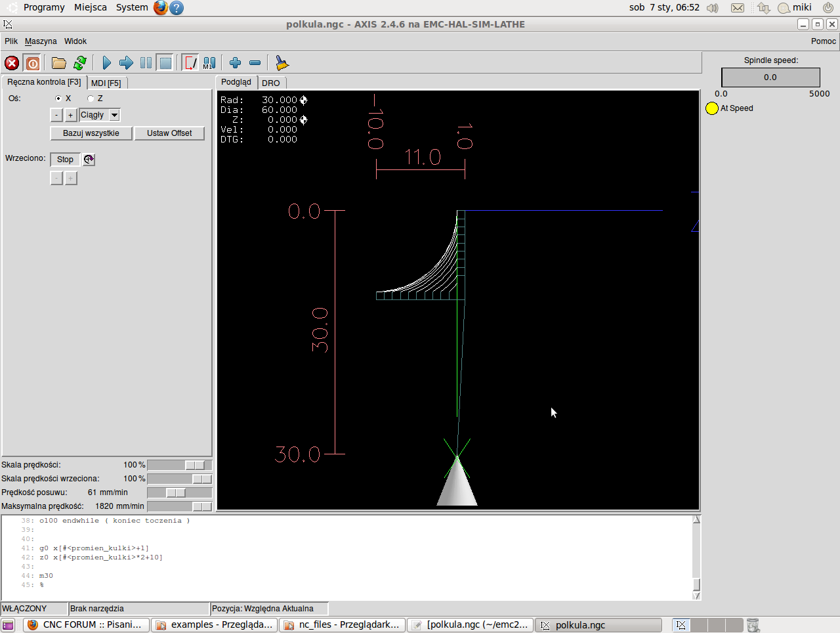Open a G-code file with folder icon
Viewport: 840px width, 633px height.
(59, 63)
